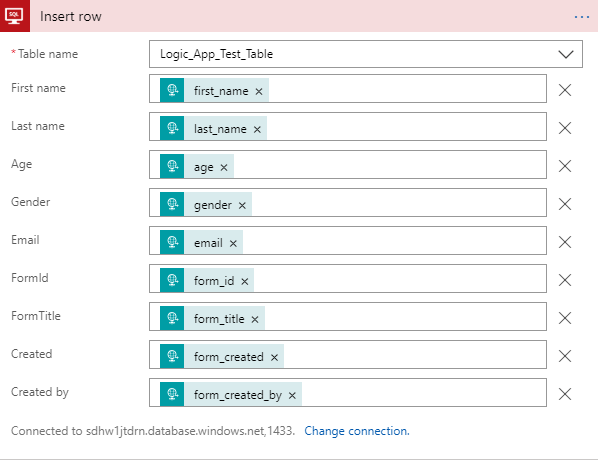Click the globe icon of gender token
Image resolution: width=598 pixels, height=460 pixels.
point(172,204)
